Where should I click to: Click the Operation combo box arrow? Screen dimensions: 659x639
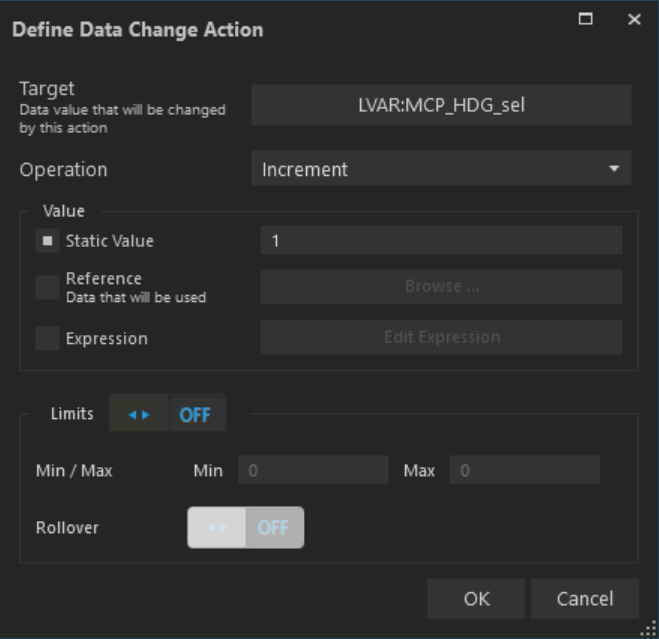pos(614,169)
